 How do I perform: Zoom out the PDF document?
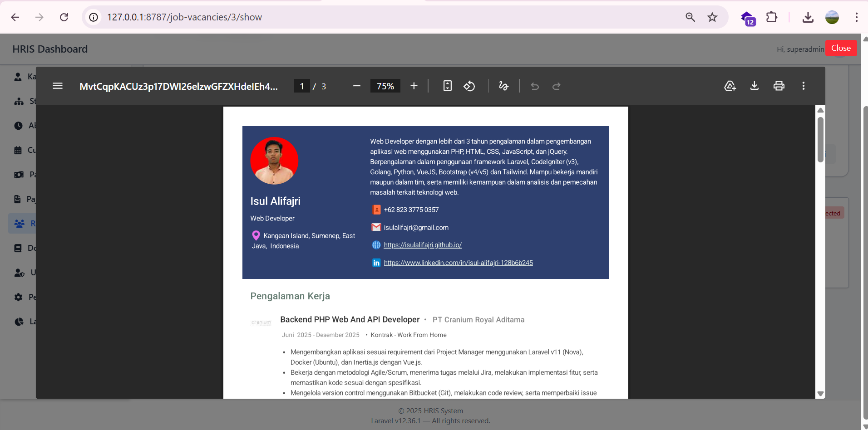(x=357, y=86)
